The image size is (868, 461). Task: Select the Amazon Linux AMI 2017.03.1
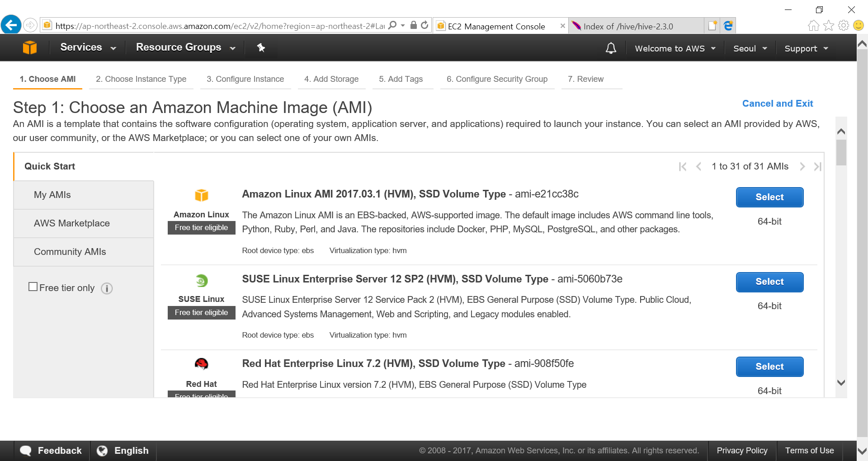pyautogui.click(x=769, y=197)
